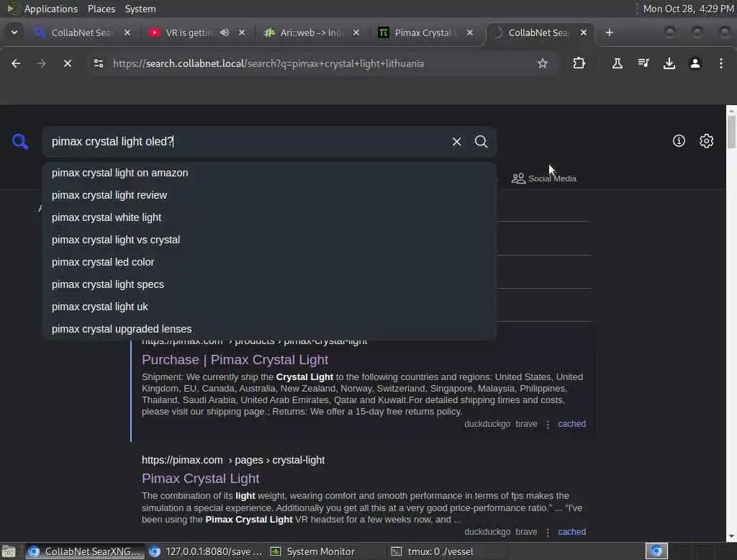
Task: Go back to the previous page
Action: click(16, 63)
